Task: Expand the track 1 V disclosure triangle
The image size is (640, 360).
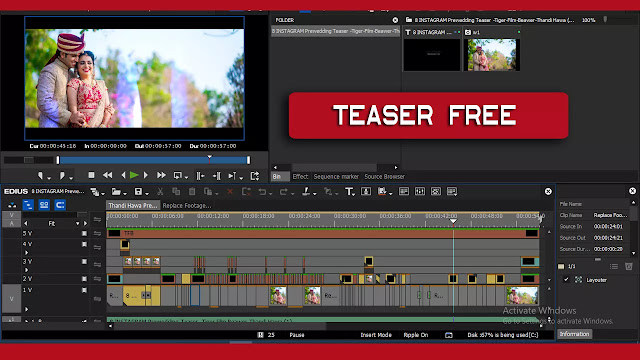Action: pyautogui.click(x=27, y=309)
